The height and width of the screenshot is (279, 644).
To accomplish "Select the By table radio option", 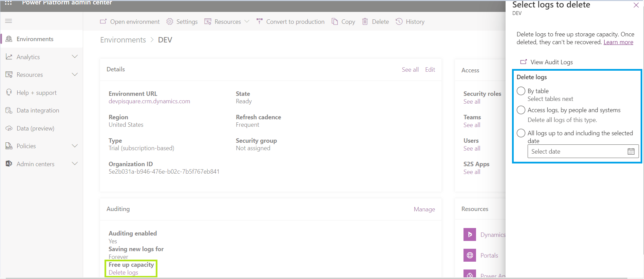I will (x=521, y=91).
